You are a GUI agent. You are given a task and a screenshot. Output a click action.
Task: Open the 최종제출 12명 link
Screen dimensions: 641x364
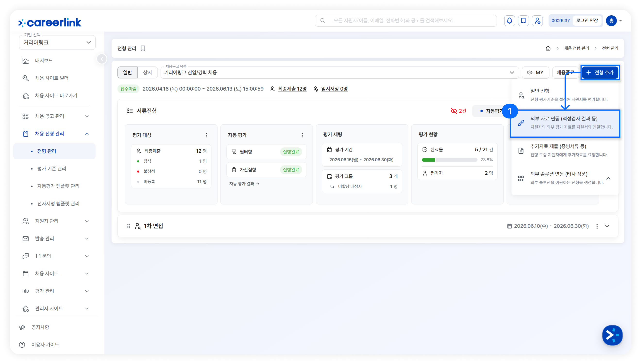point(292,89)
